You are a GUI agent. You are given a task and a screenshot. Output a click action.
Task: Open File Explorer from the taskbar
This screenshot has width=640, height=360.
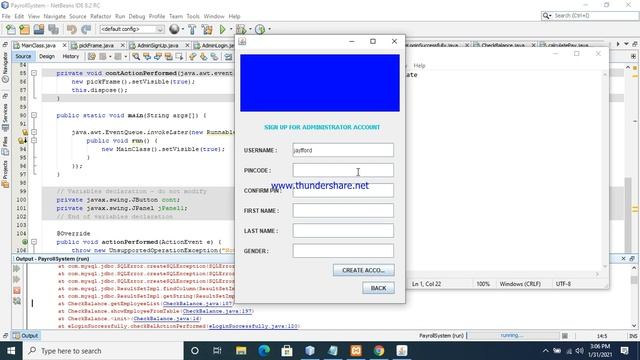pos(241,351)
